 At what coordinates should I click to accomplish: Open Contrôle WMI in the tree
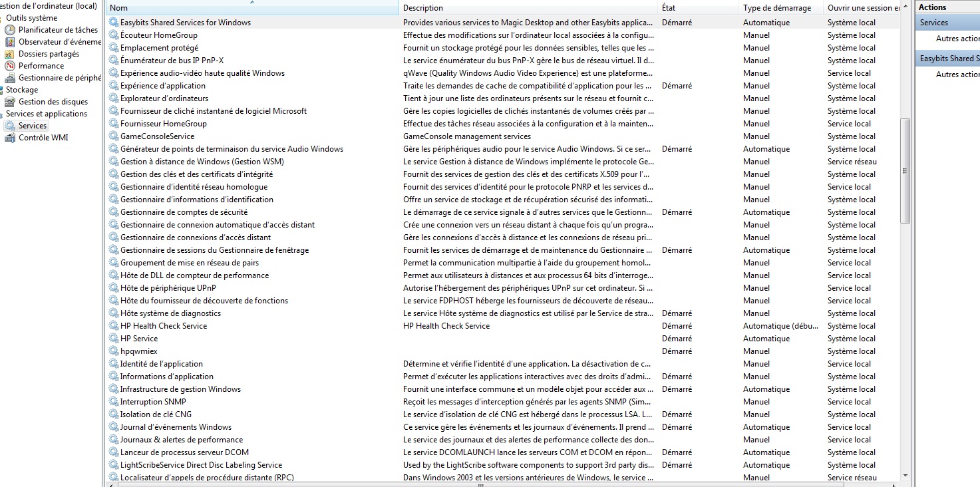(x=43, y=138)
